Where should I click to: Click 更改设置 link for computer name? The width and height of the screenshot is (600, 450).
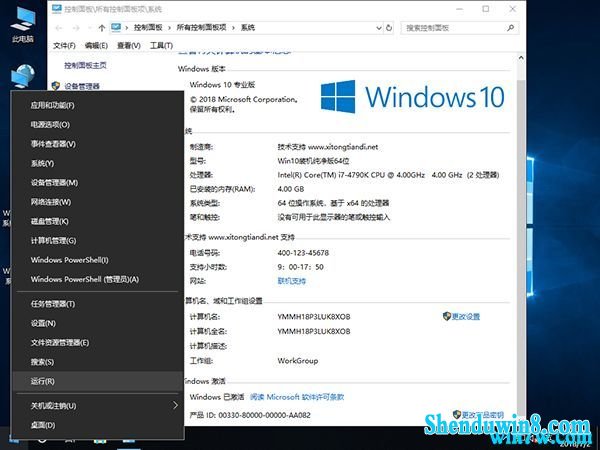click(x=466, y=316)
